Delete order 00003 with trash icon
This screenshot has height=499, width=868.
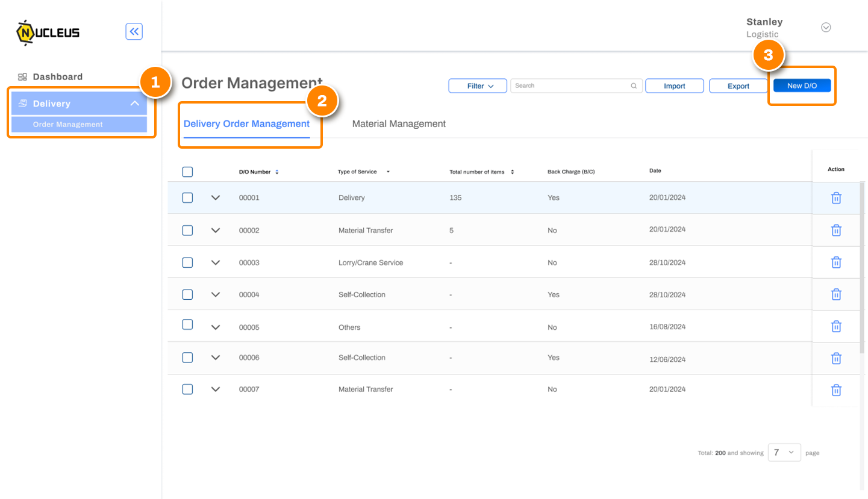click(836, 262)
